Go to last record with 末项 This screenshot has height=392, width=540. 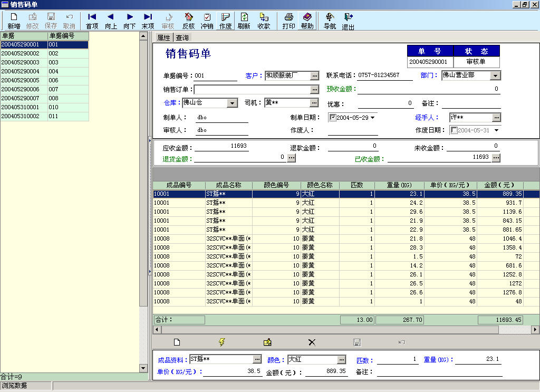(x=148, y=21)
